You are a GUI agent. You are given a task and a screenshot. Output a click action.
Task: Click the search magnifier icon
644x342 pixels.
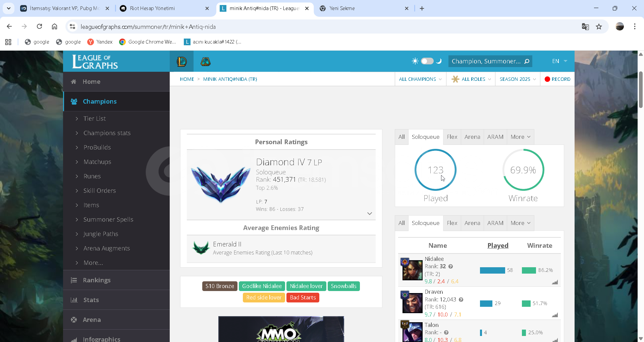527,61
